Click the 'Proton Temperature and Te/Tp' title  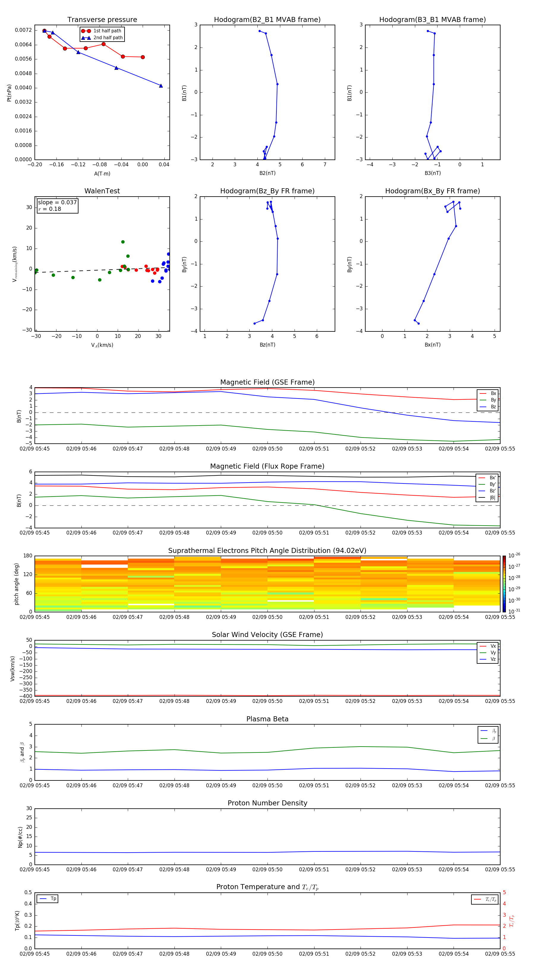tap(267, 887)
